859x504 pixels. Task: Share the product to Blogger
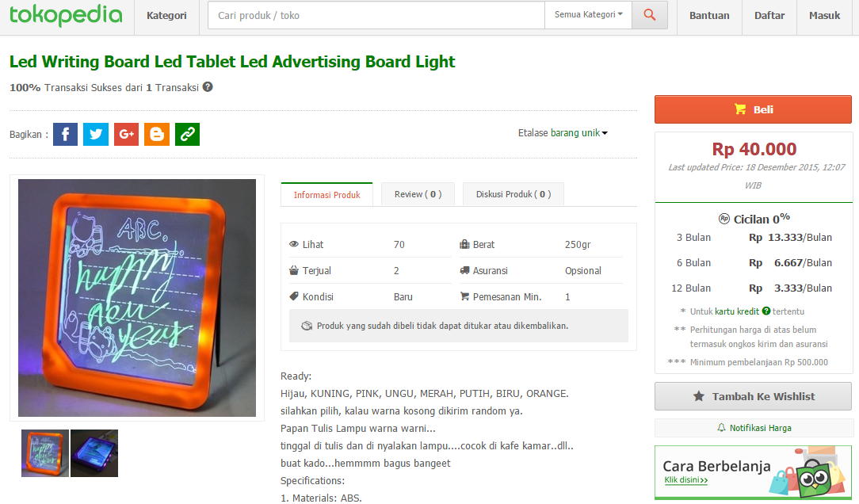click(156, 134)
